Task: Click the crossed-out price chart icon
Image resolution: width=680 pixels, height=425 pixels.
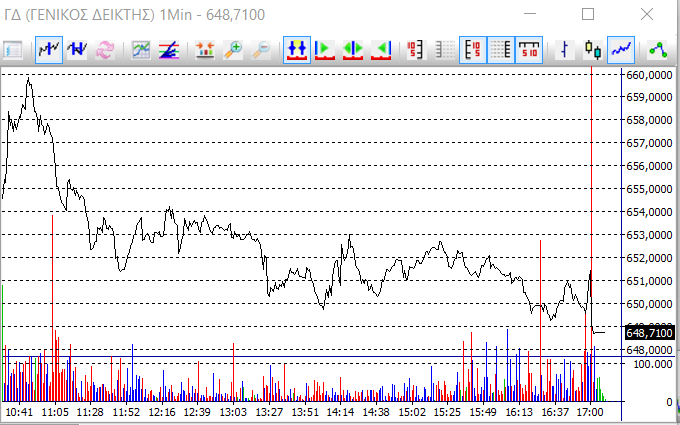Action: click(77, 50)
